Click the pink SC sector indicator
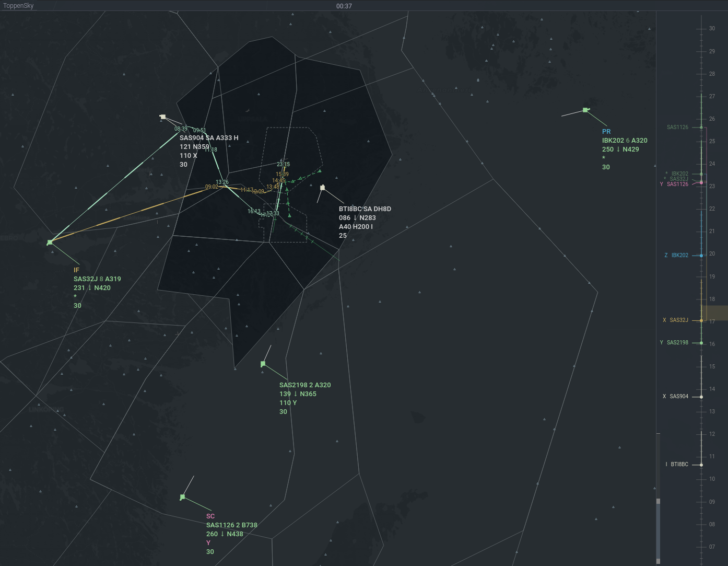Screen dimensions: 728x566 (210, 516)
